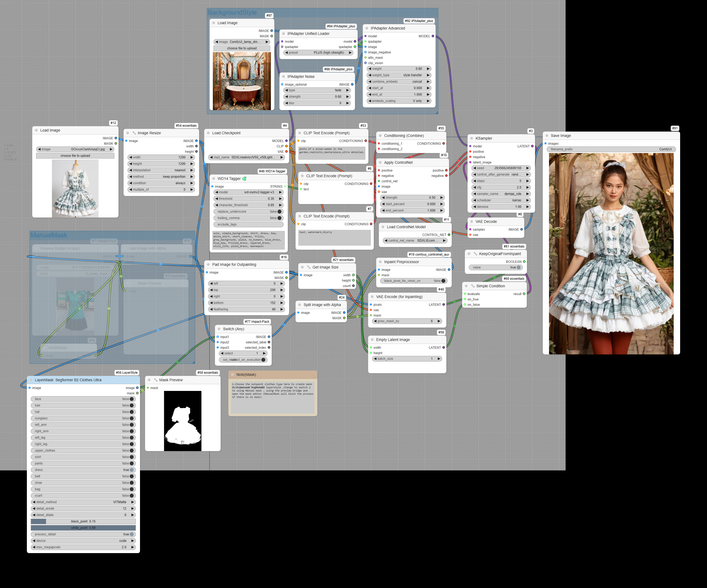Collapse the Split Image with Alpha node dot

pos(300,305)
